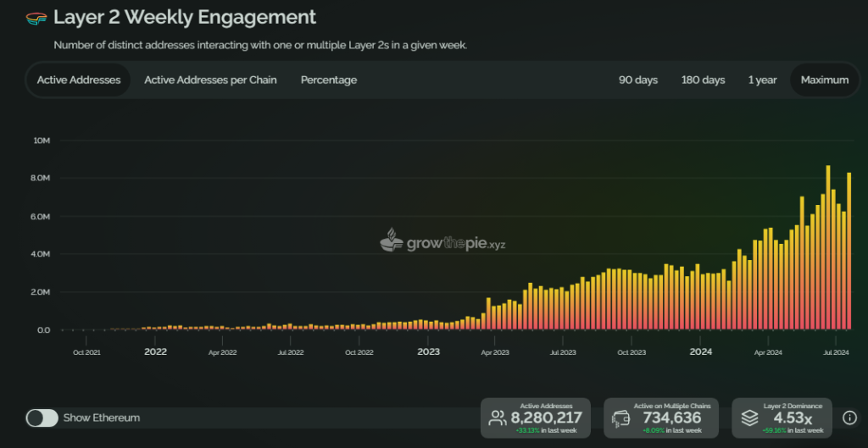
Task: Set the time range to 90 days
Action: 638,80
